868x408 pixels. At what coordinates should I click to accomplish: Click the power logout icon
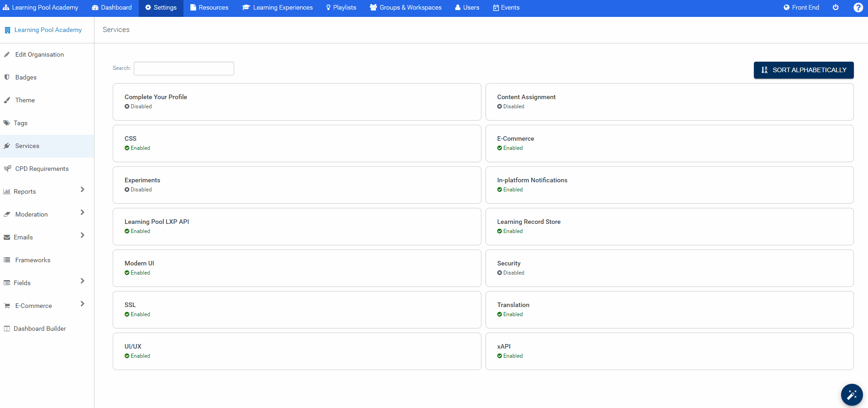(x=836, y=8)
